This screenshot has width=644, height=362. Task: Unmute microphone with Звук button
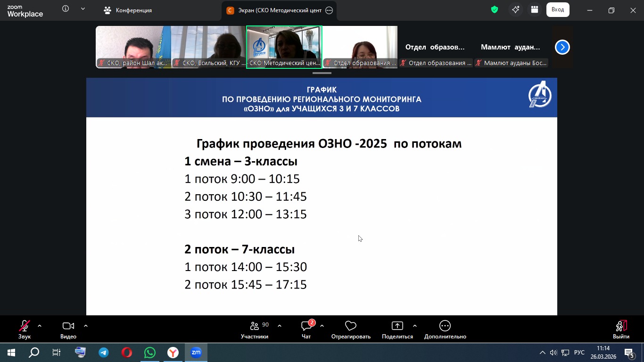tap(25, 329)
